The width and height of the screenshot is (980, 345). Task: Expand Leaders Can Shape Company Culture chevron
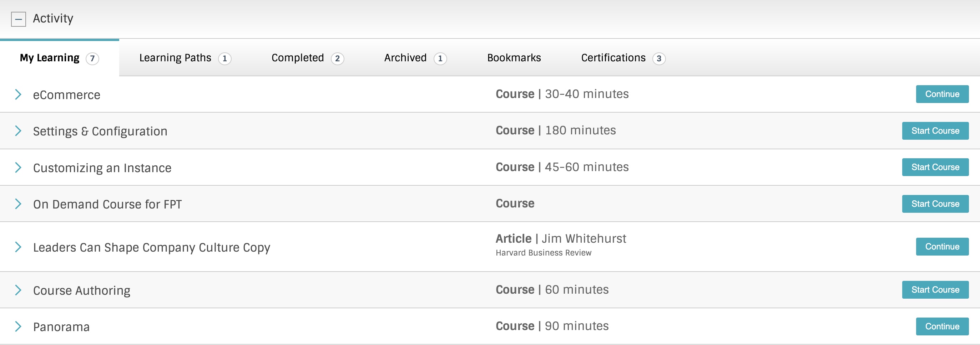(x=18, y=247)
